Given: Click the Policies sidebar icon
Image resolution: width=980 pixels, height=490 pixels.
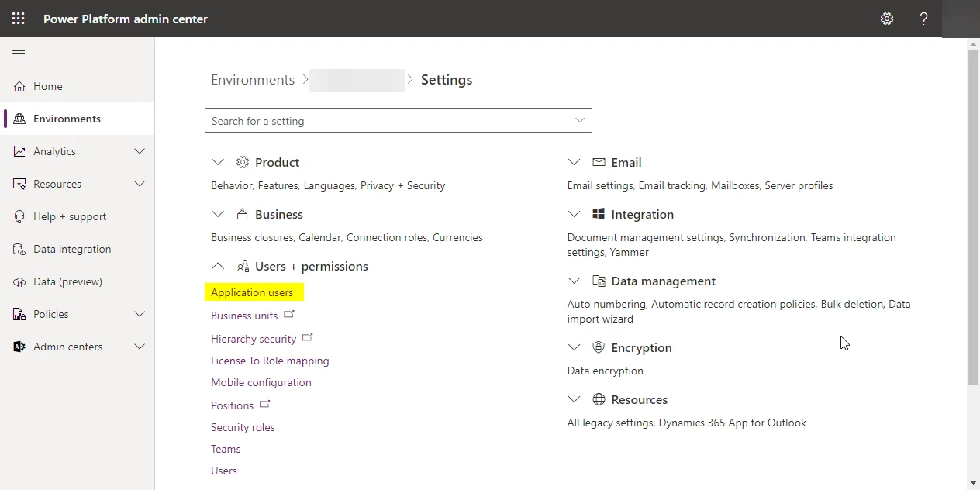Looking at the screenshot, I should [19, 314].
